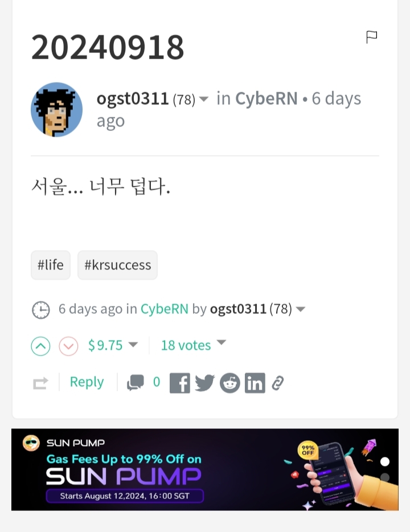This screenshot has height=532, width=410.
Task: Open the #krsuccess tag
Action: click(x=117, y=265)
